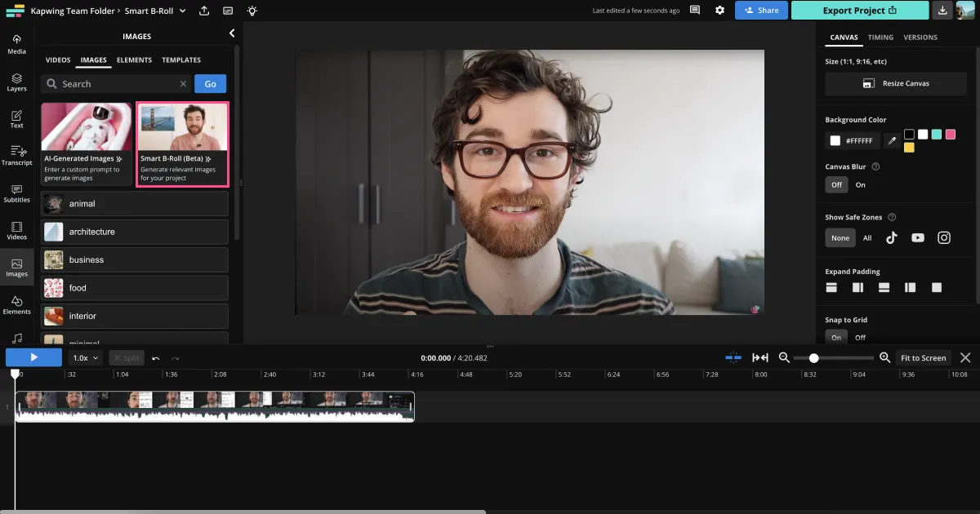Viewport: 980px width, 514px height.
Task: Switch to the Templates tab
Action: click(x=181, y=60)
